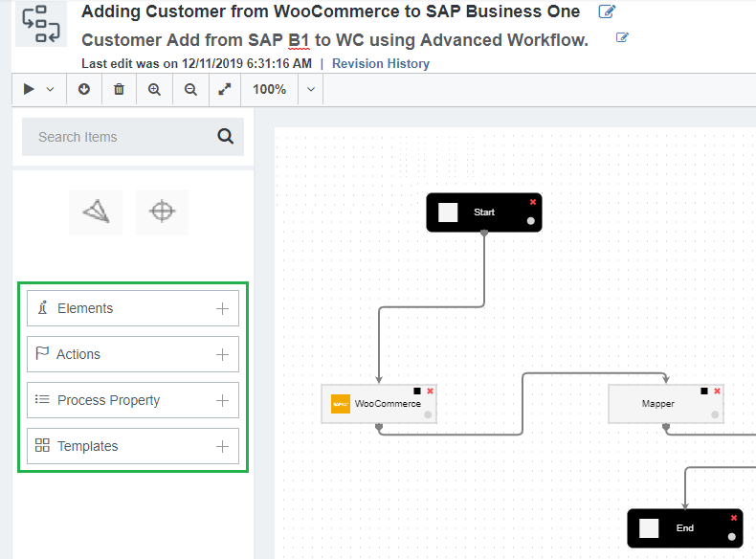Edit the workflow description pencil icon

pos(623,38)
